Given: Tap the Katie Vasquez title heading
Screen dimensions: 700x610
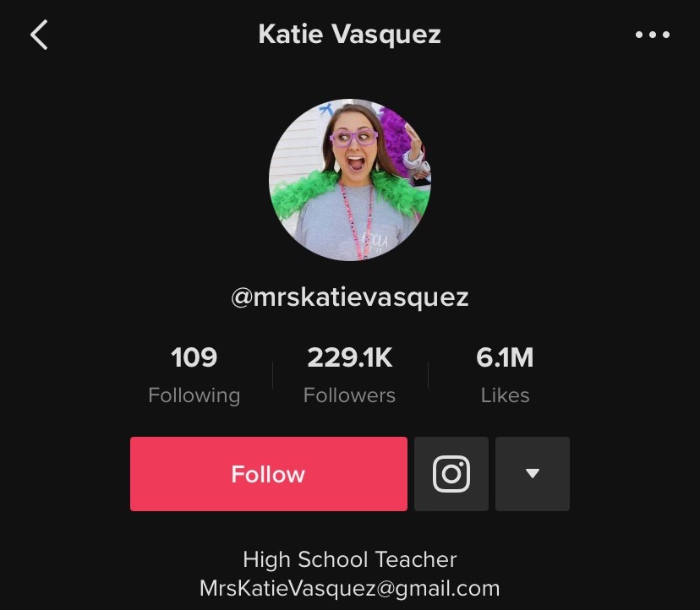Looking at the screenshot, I should point(349,35).
